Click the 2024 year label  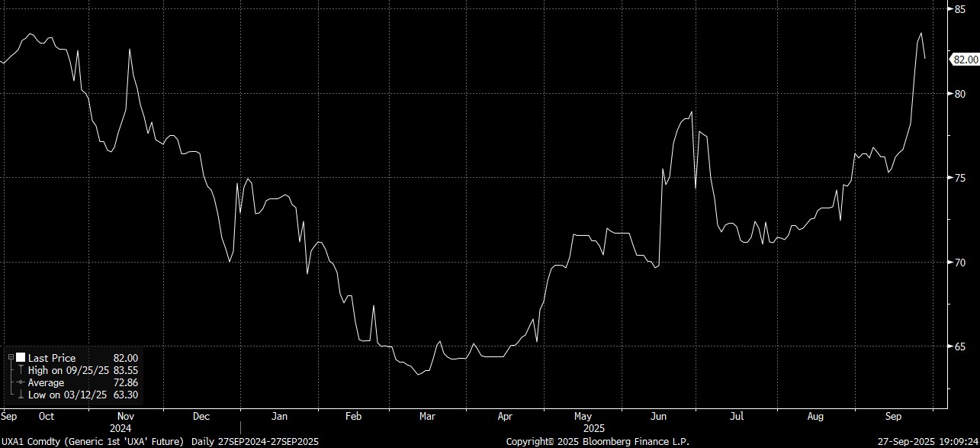tap(120, 428)
